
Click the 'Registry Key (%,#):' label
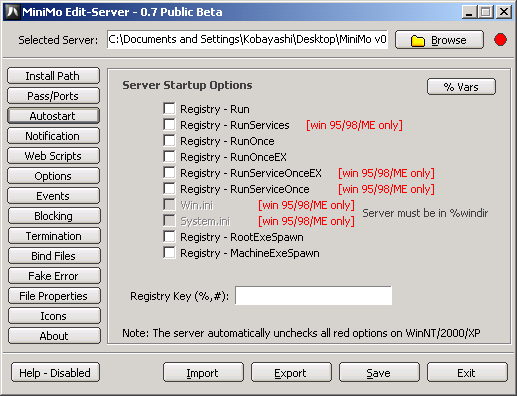(180, 296)
